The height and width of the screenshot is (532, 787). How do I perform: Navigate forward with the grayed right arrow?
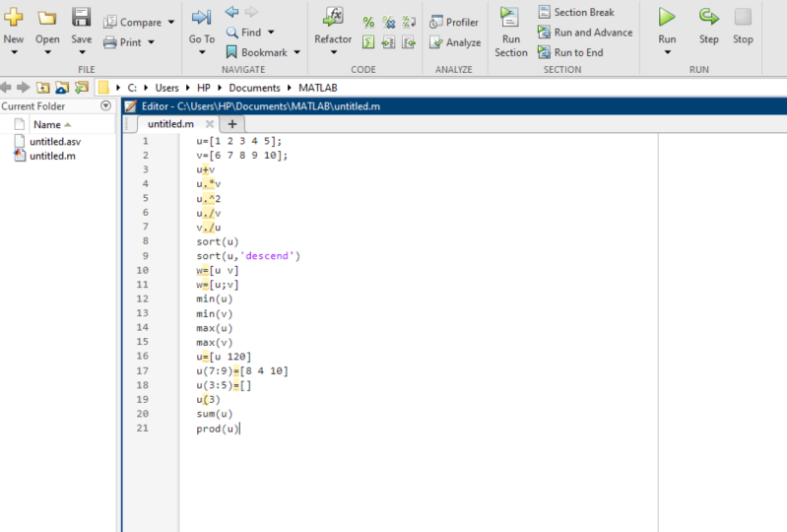(251, 12)
